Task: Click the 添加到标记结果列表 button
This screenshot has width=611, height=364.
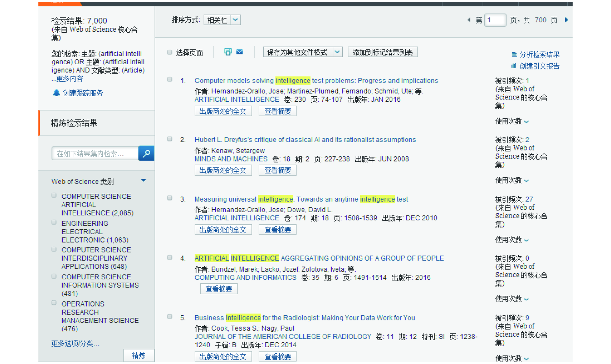Action: point(382,52)
